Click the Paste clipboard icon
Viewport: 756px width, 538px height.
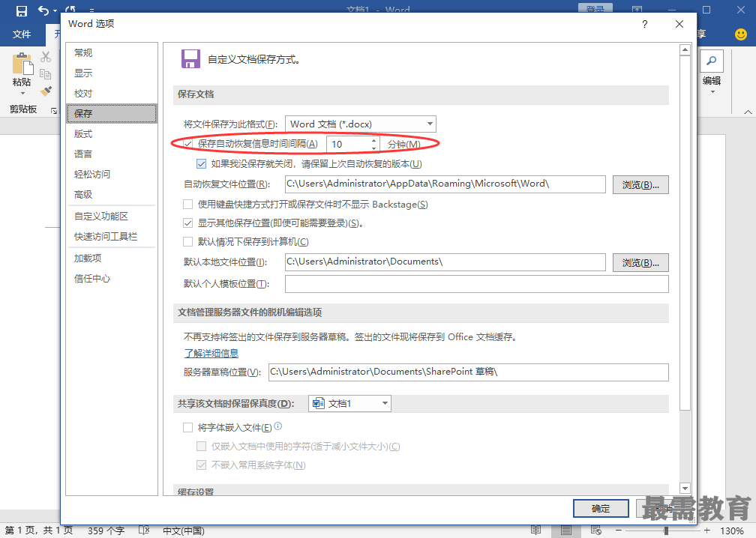pos(22,64)
